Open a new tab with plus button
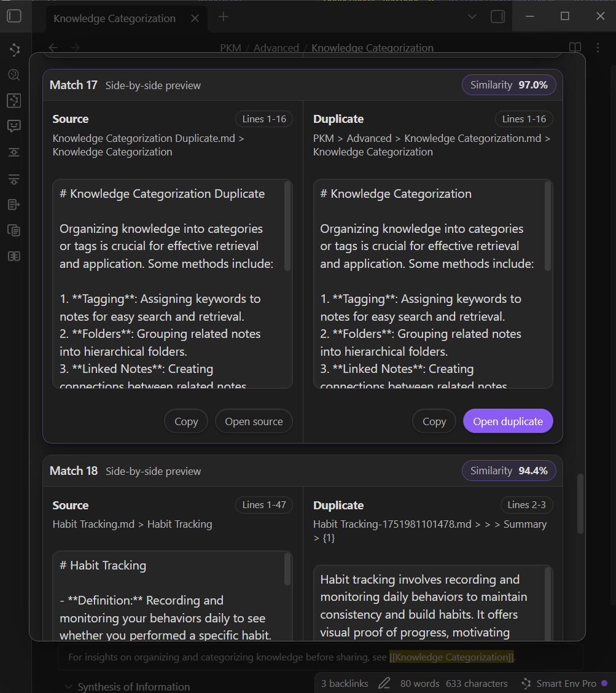The width and height of the screenshot is (616, 693). click(224, 17)
